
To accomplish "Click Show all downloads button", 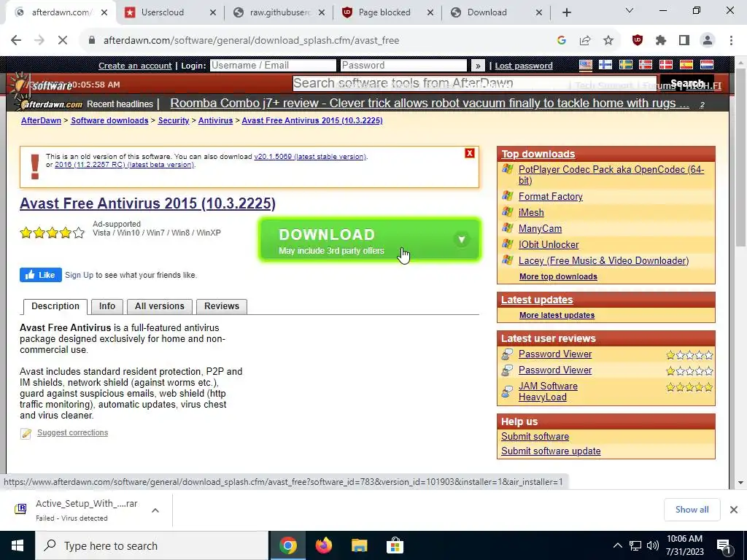I will [x=692, y=510].
